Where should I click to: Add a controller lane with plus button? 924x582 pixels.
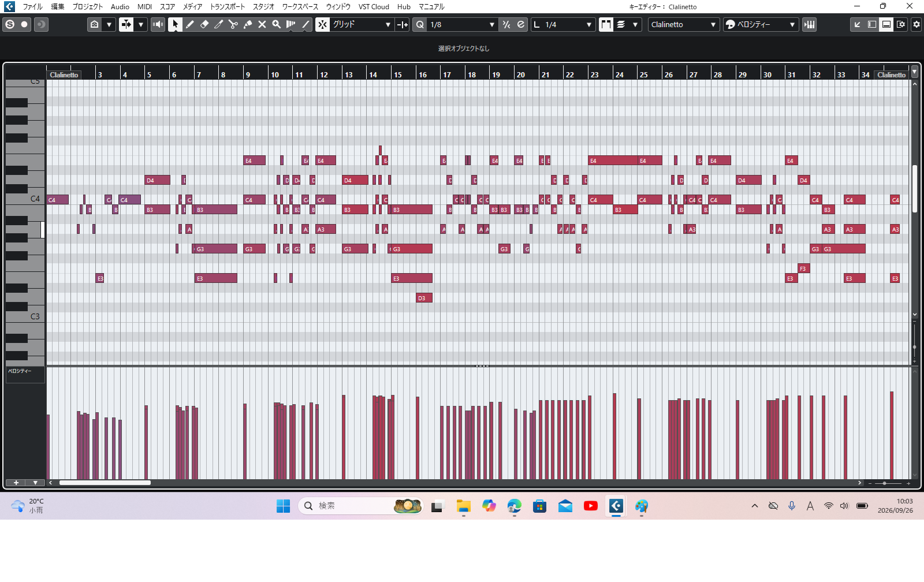click(16, 483)
